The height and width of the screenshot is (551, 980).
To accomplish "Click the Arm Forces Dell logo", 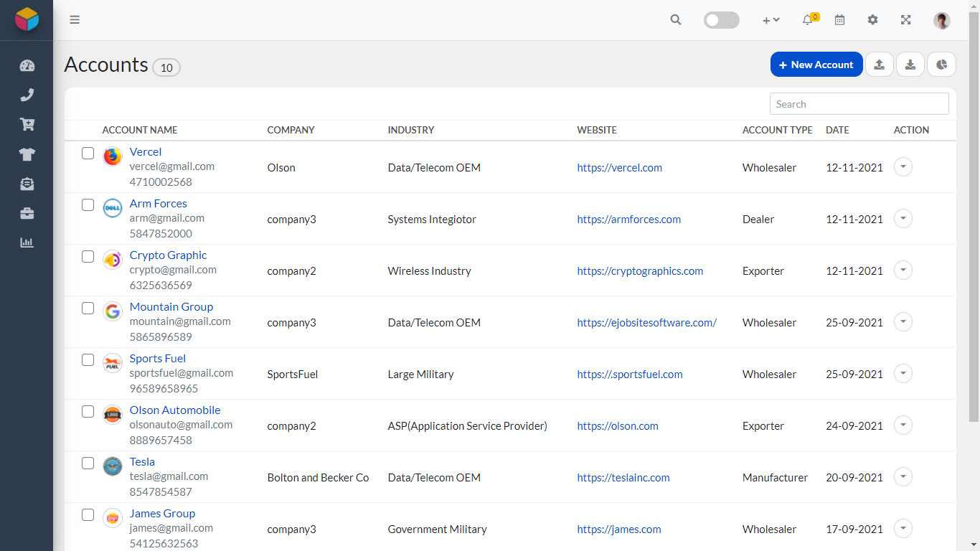I will tap(113, 208).
